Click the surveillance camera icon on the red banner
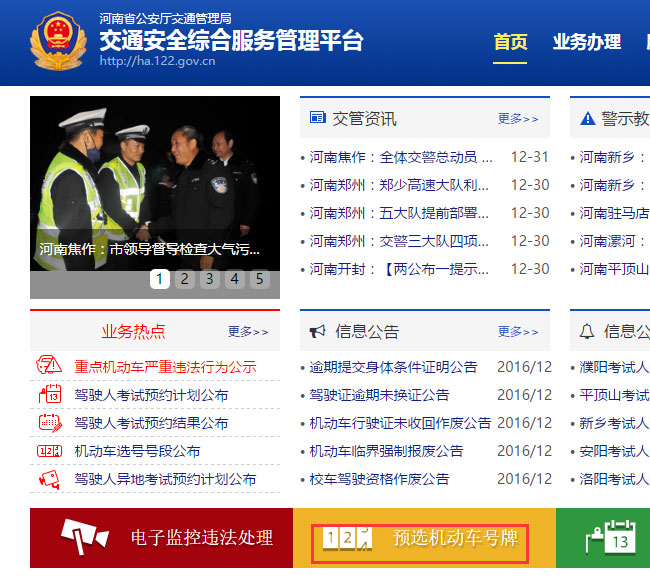 tap(85, 537)
